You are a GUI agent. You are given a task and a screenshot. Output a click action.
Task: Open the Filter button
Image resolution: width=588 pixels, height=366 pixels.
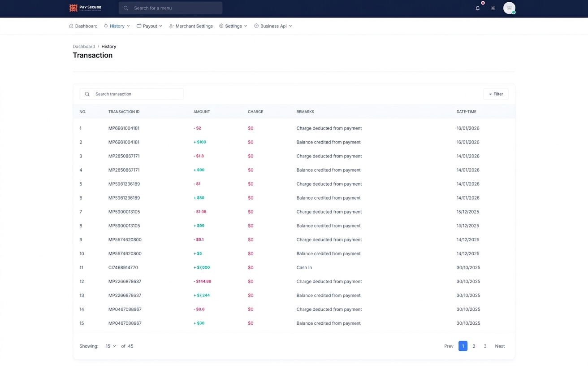click(x=496, y=94)
